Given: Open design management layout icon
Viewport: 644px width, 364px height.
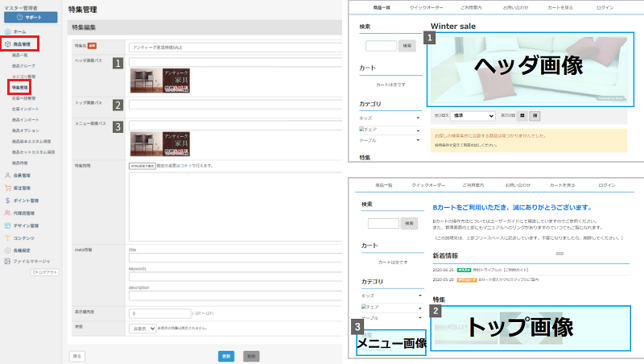Looking at the screenshot, I should (x=7, y=225).
